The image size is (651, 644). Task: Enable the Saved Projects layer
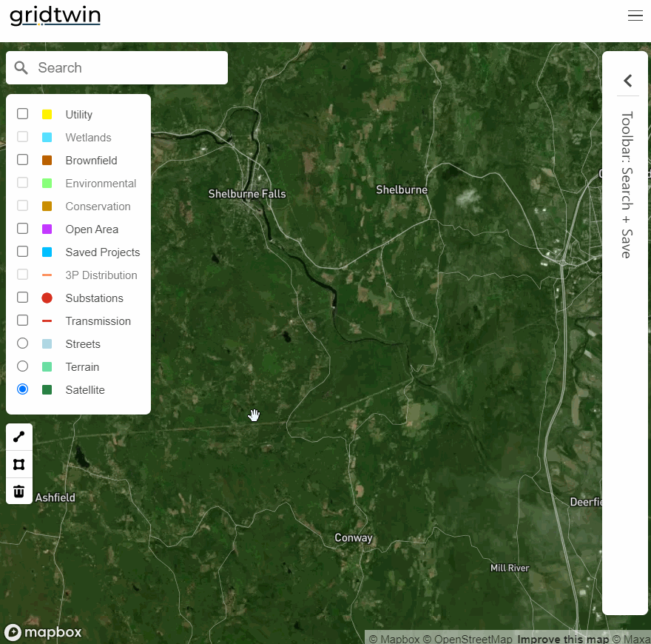[22, 251]
